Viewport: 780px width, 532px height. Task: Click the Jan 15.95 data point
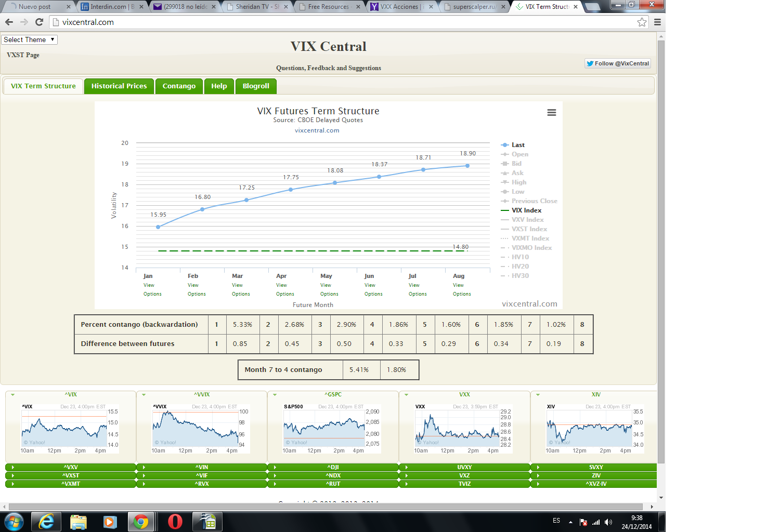coord(158,227)
